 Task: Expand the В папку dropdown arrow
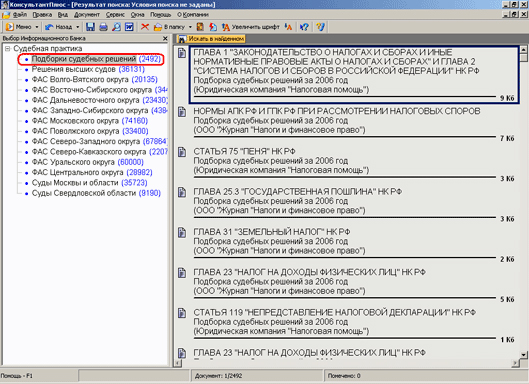pyautogui.click(x=190, y=27)
